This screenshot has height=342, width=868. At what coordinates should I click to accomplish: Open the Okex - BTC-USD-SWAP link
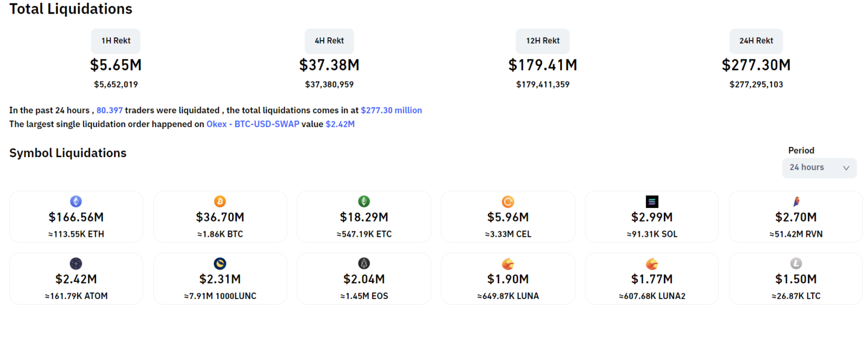coord(253,124)
